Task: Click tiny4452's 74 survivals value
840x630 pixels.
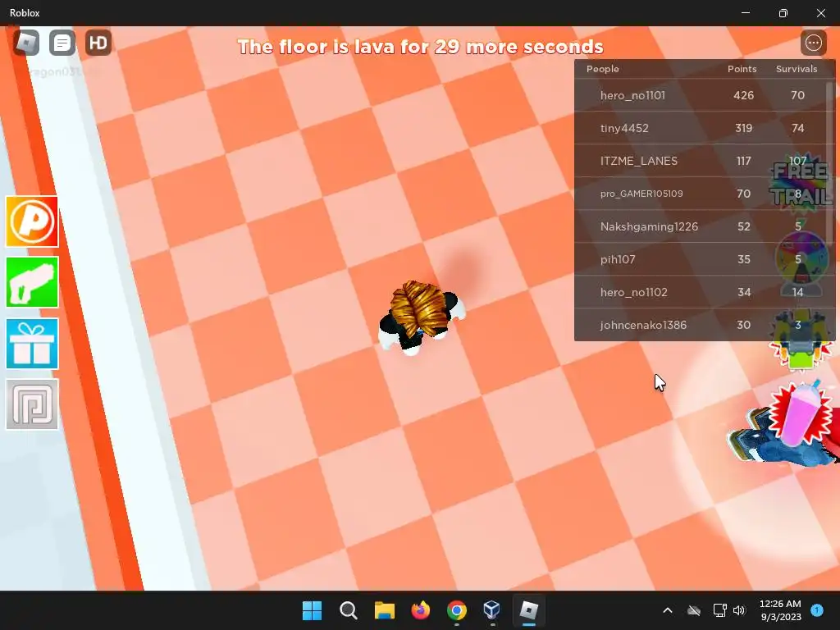Action: pos(797,128)
